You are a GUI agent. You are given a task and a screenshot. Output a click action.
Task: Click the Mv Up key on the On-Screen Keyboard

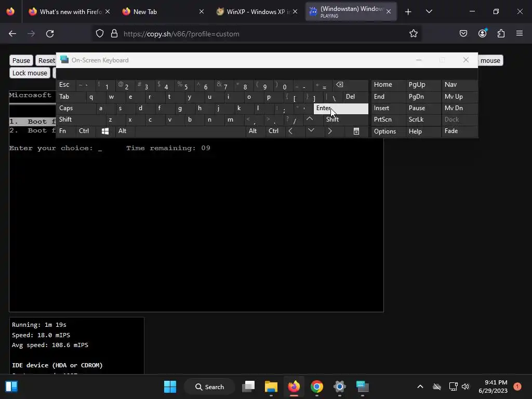(459, 97)
